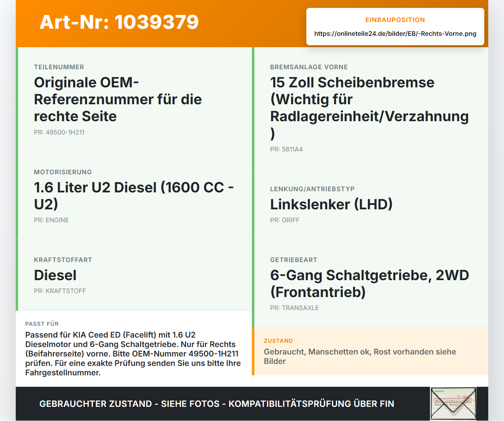The width and height of the screenshot is (504, 421).
Task: Click PR: TRANSAXLE text
Action: [295, 308]
